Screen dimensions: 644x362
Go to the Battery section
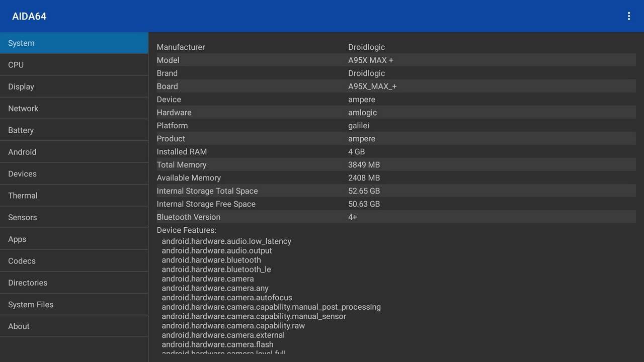[x=74, y=130]
